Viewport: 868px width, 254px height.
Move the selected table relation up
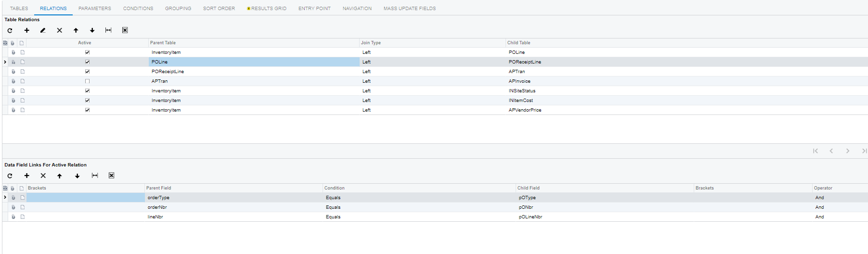pos(76,30)
